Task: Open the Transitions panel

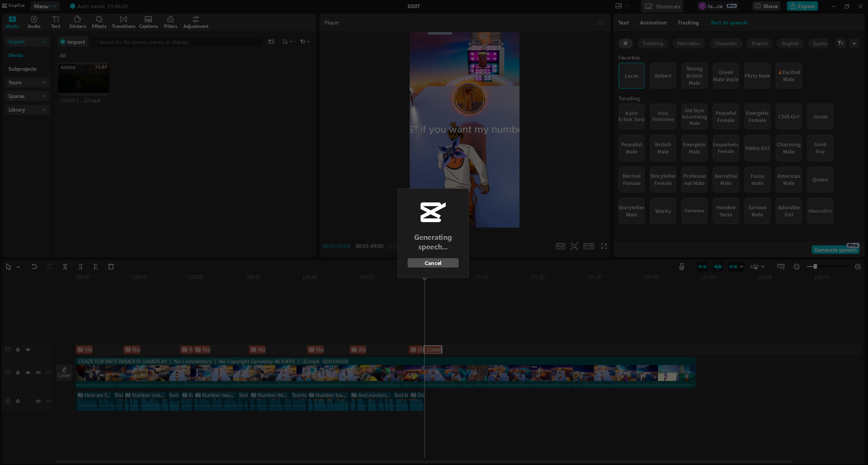Action: (x=124, y=22)
